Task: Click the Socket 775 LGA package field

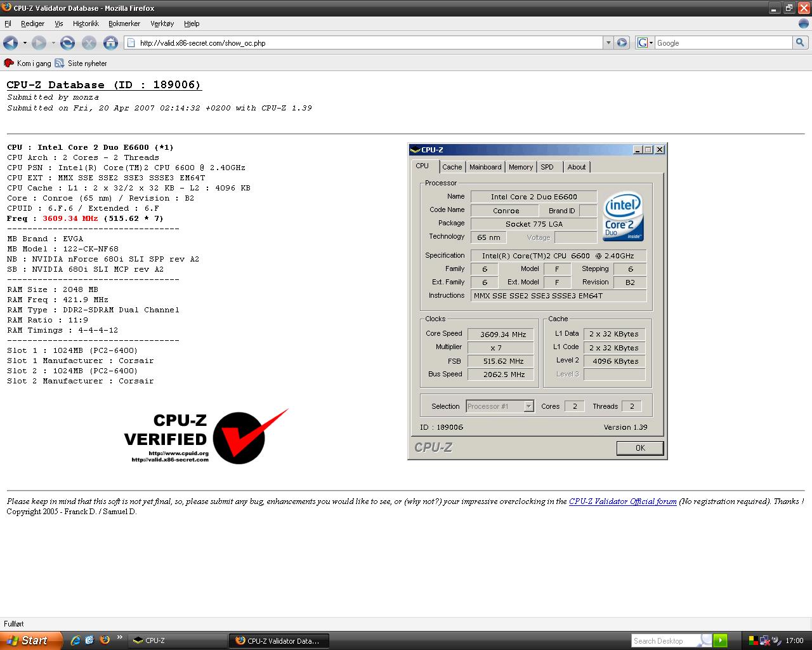Action: point(534,224)
